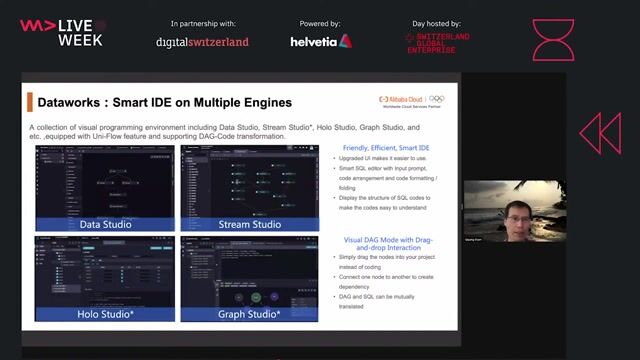Click the green node in Graph Studio image
Viewport: 640px width, 360px height.
[x=256, y=298]
